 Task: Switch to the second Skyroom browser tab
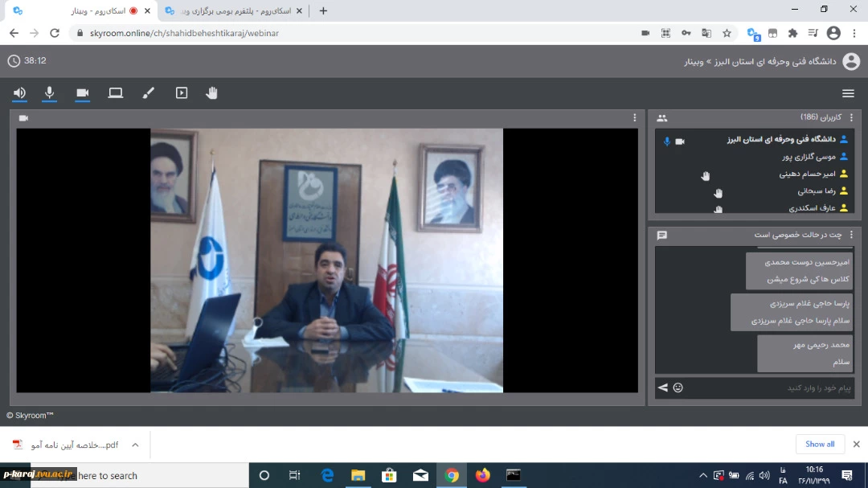pyautogui.click(x=235, y=11)
